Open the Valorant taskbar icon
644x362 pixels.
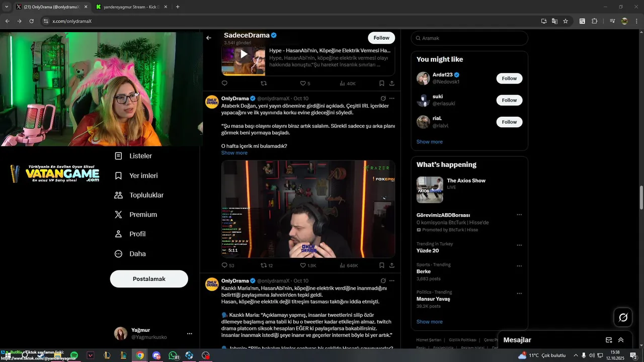coord(91,355)
